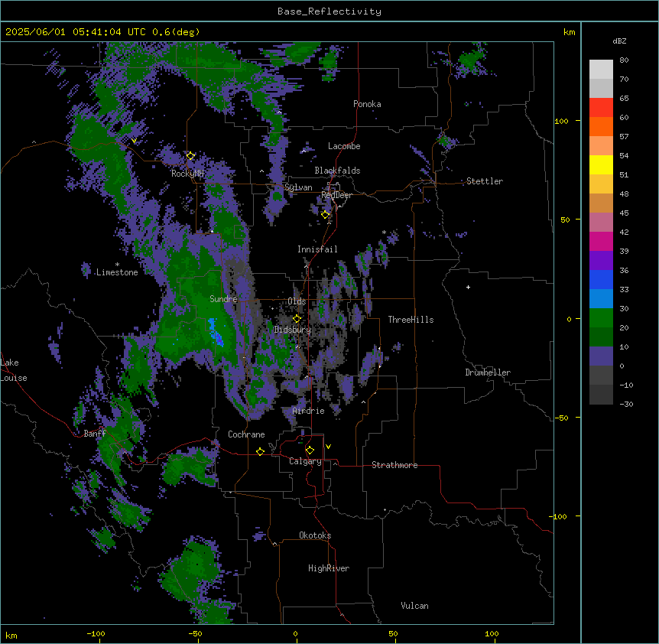Click the asterisk marker above Limestone
This screenshot has height=644, width=659.
click(117, 265)
